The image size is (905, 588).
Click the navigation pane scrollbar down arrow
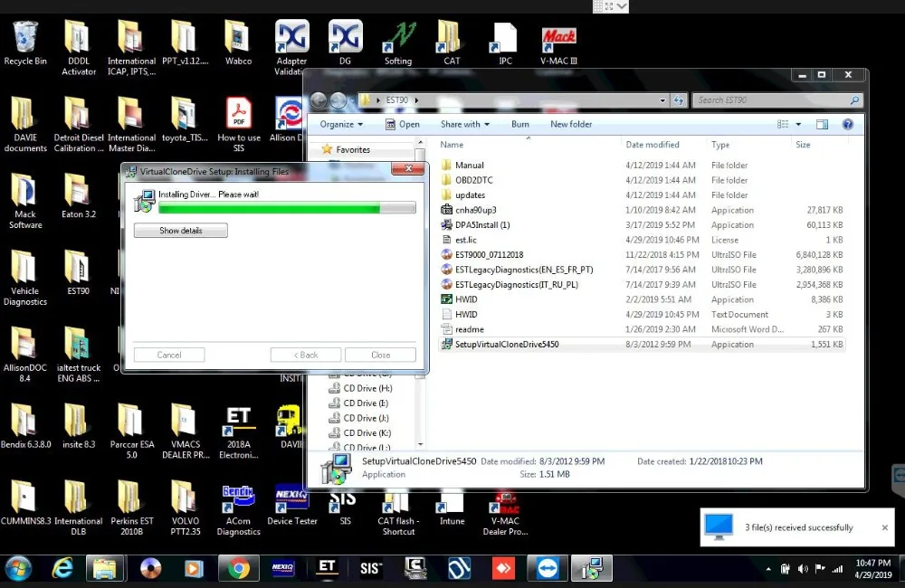420,444
